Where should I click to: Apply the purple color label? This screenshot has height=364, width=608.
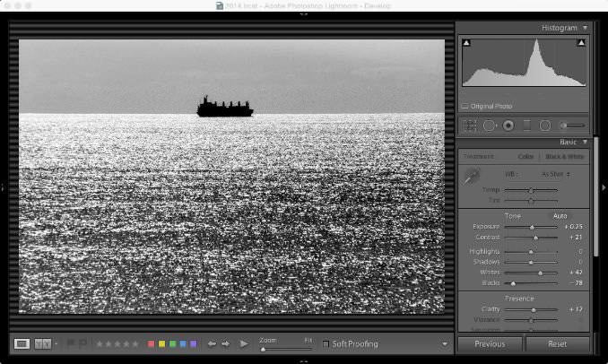(x=193, y=344)
